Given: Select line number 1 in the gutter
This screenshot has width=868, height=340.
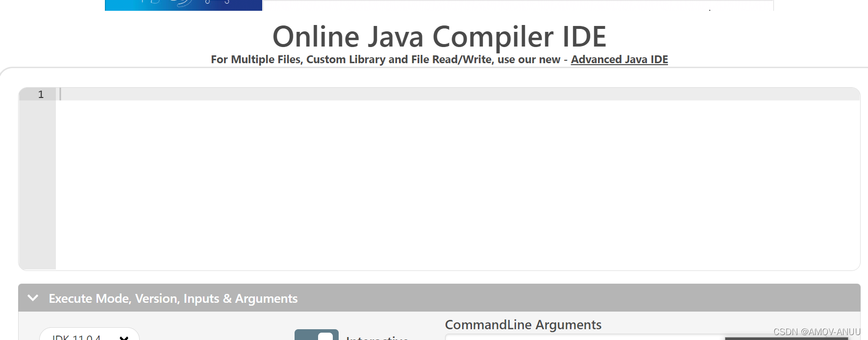Looking at the screenshot, I should coord(41,94).
